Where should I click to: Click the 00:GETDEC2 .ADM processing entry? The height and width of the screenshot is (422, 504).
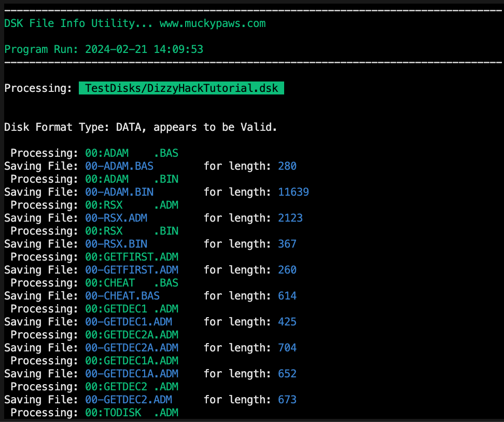[x=132, y=387]
